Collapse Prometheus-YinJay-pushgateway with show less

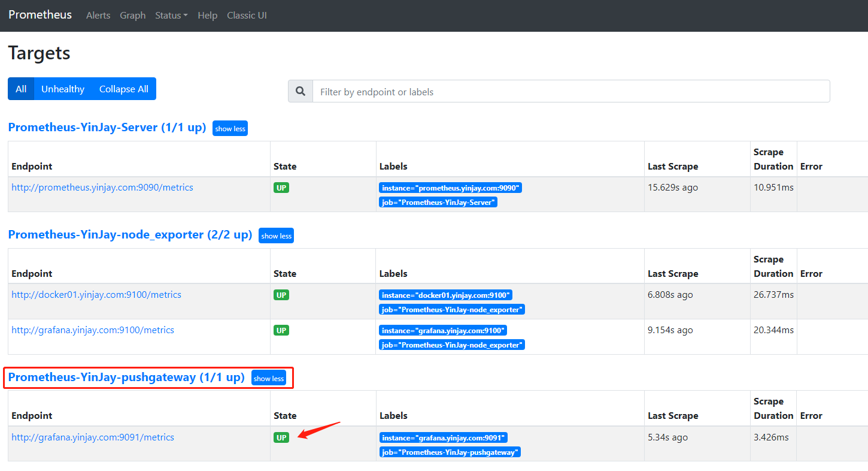click(x=269, y=378)
